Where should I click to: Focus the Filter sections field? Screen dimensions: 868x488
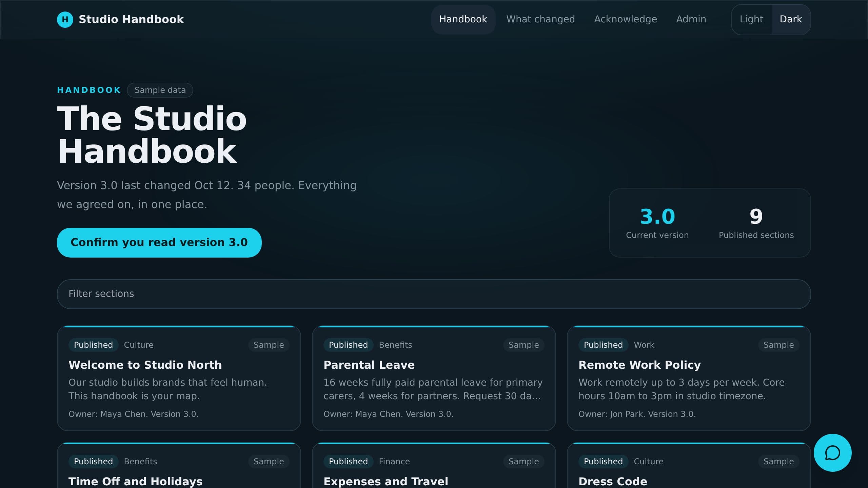click(434, 294)
